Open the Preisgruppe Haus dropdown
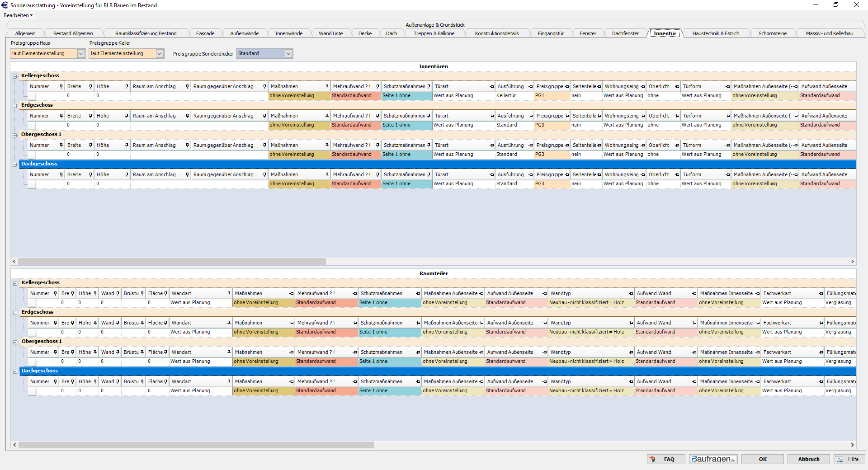 tap(81, 54)
